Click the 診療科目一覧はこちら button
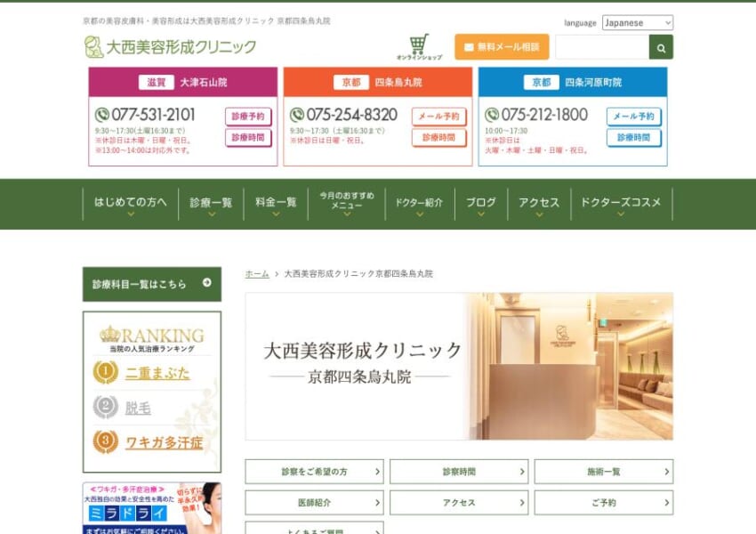Image resolution: width=756 pixels, height=534 pixels. [152, 284]
